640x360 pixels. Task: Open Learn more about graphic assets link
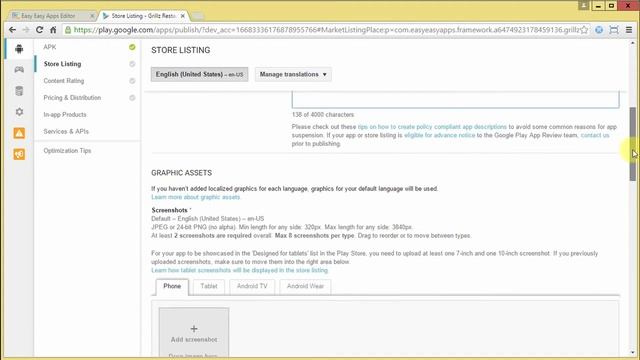coord(196,197)
